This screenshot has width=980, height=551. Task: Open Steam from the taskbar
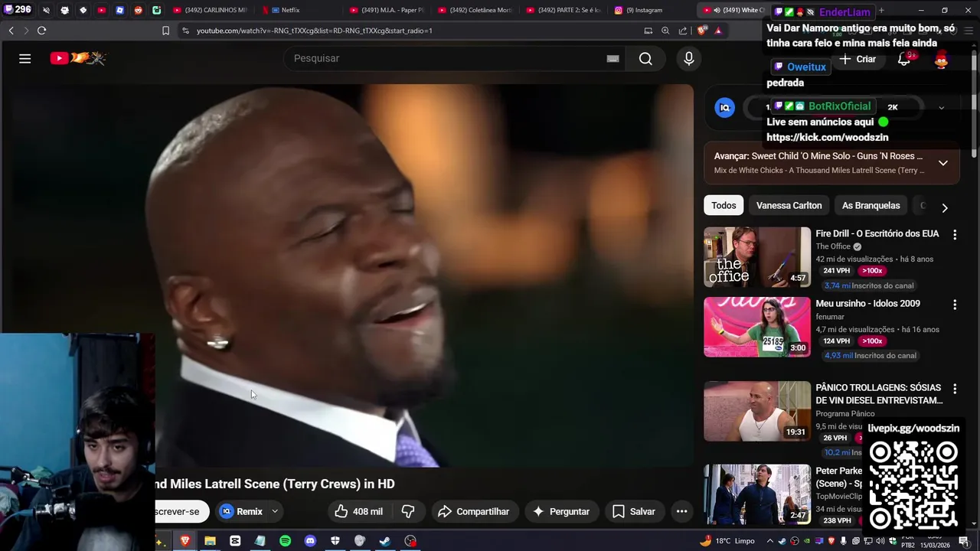385,541
